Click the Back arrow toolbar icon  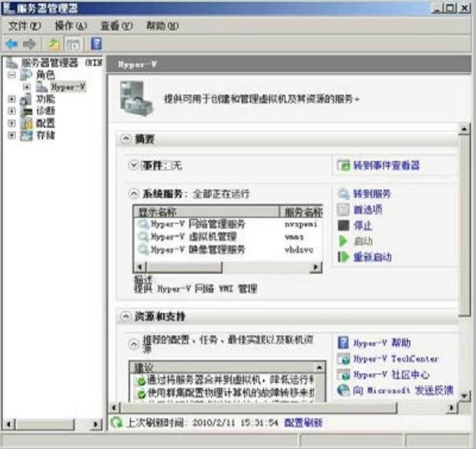point(11,44)
